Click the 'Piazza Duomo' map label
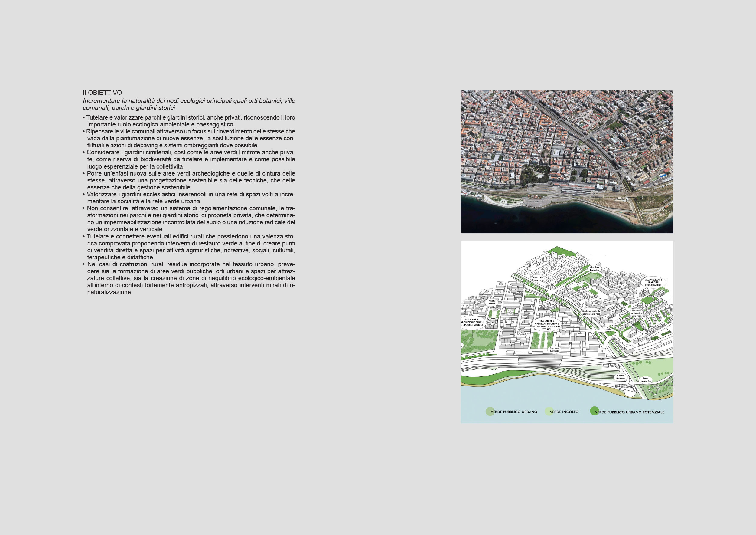The width and height of the screenshot is (756, 535). [x=492, y=302]
